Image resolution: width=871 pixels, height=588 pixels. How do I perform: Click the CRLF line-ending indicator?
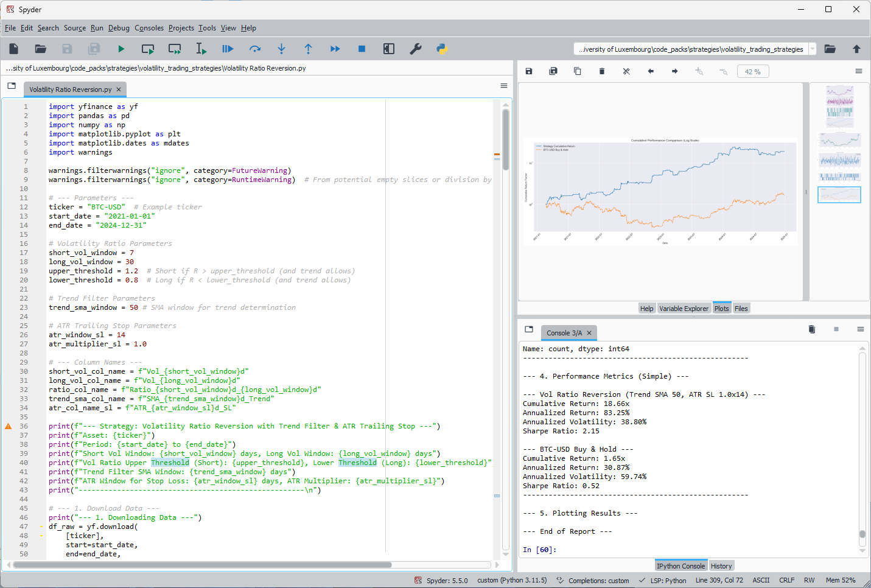787,580
